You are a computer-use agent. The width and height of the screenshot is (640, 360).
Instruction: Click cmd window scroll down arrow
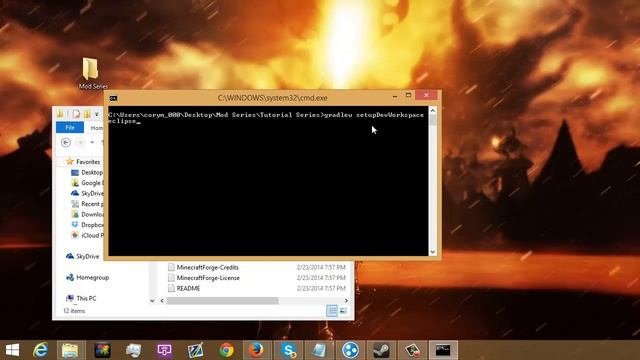pos(433,252)
